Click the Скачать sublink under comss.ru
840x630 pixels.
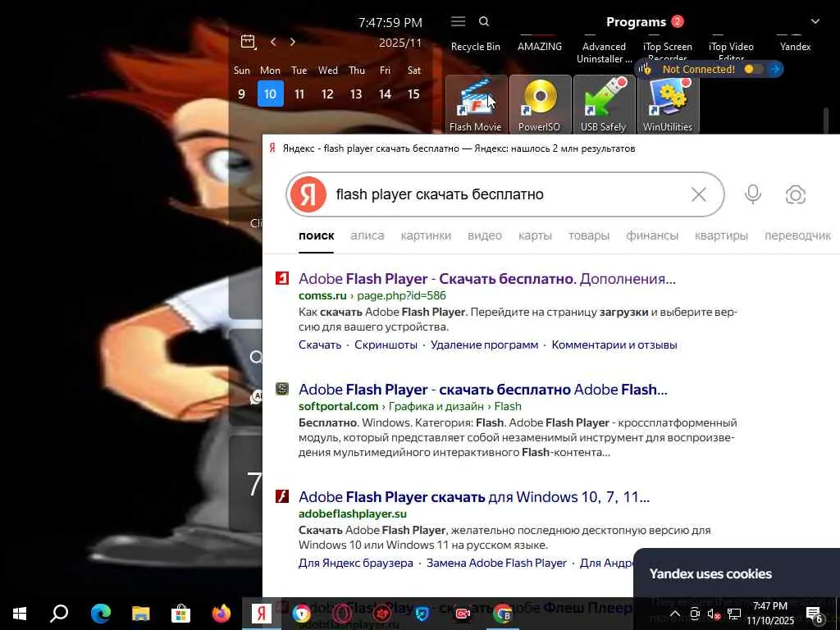(x=320, y=345)
